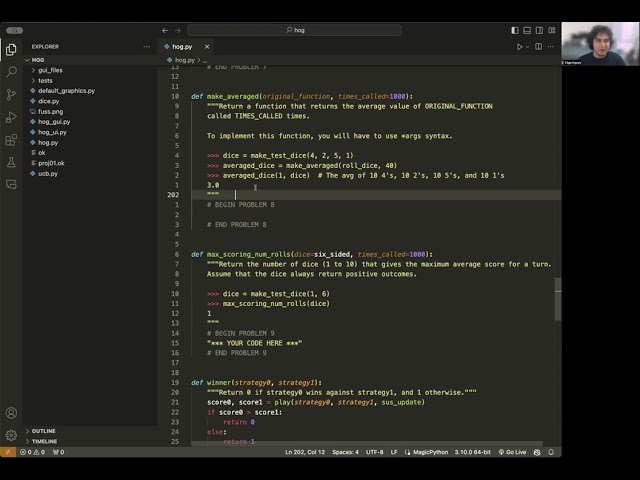640x480 pixels.
Task: Open Copilot status icon in status bar
Action: [x=537, y=452]
